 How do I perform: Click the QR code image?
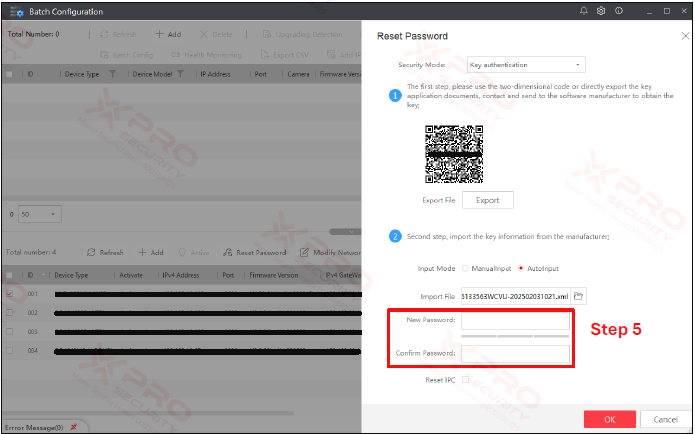click(x=454, y=154)
